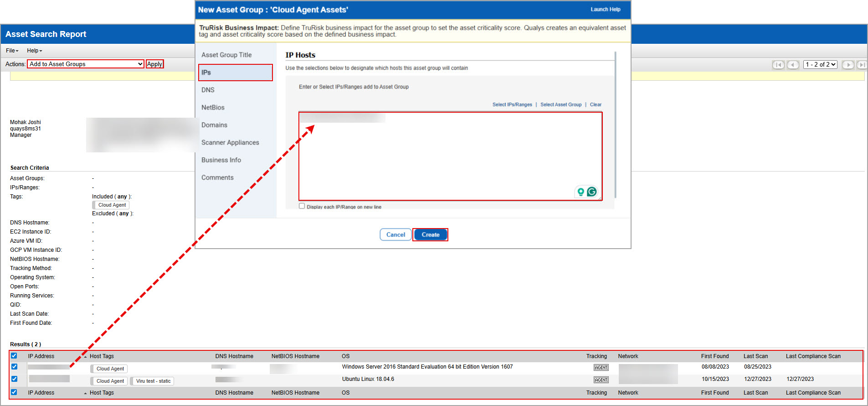Open the '1 - 2 of 2' page selector

(x=820, y=65)
